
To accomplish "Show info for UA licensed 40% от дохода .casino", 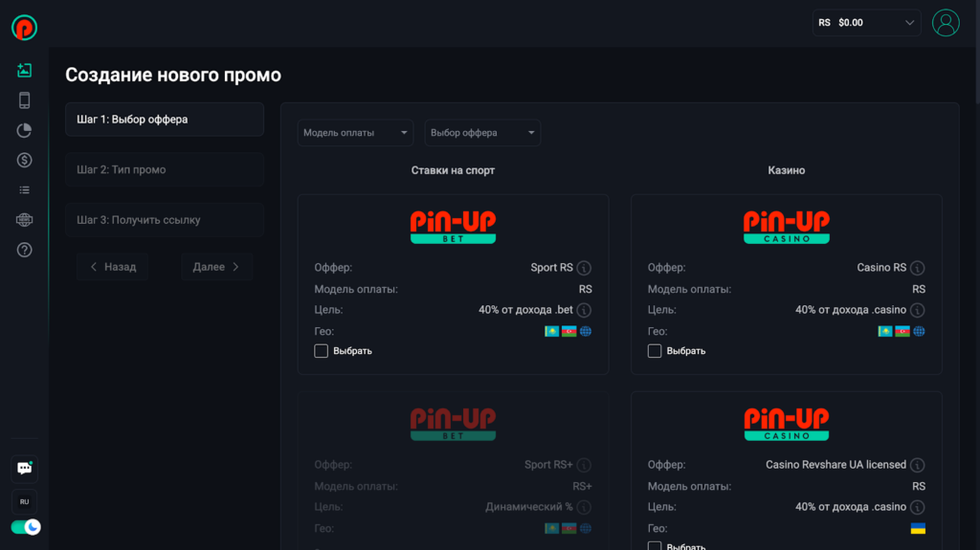I will [x=918, y=507].
